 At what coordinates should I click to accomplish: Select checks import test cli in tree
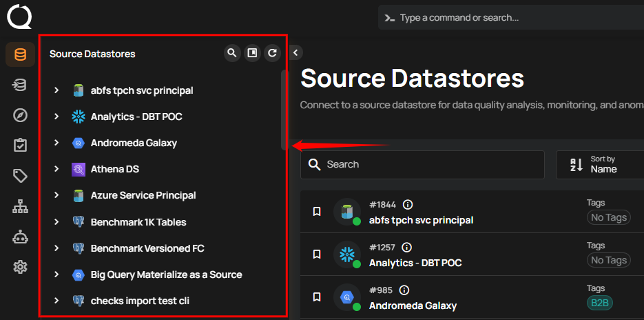coord(140,301)
